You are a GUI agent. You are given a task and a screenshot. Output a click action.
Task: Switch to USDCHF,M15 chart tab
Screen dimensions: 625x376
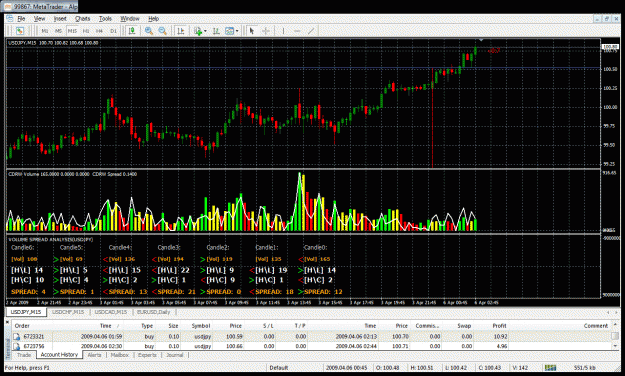click(x=68, y=312)
